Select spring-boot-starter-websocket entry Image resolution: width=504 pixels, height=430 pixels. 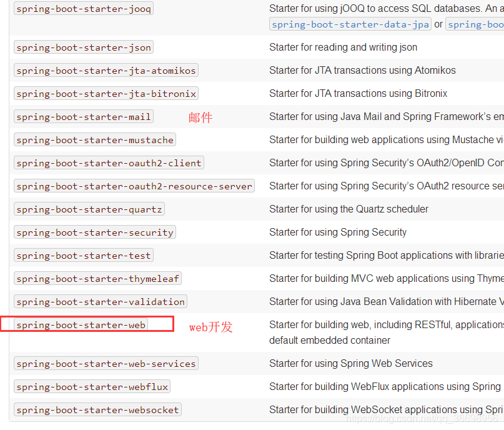click(97, 410)
